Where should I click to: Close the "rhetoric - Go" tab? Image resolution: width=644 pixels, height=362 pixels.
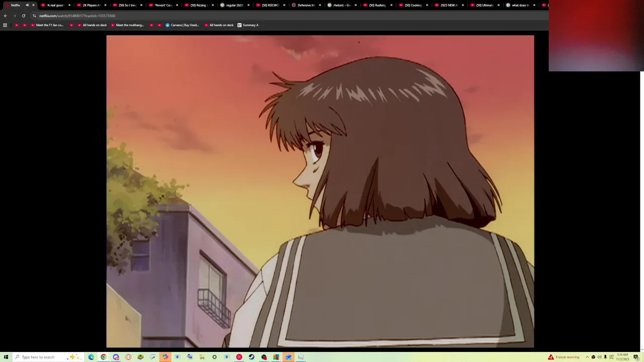(x=355, y=5)
